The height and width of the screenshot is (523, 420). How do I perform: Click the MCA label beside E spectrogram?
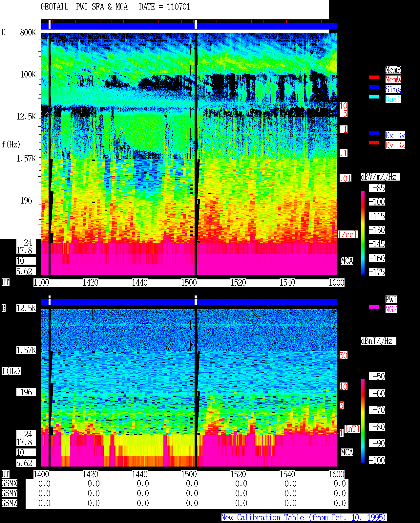(347, 261)
